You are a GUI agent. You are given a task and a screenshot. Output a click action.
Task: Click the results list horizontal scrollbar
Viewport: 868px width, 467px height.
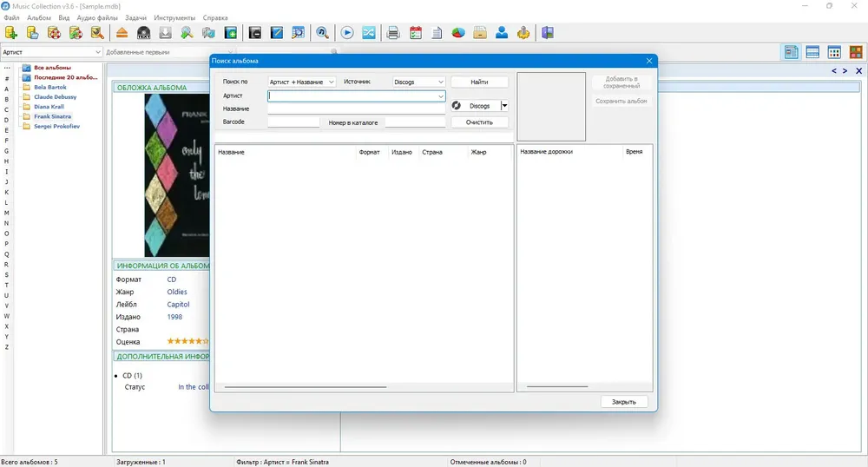point(306,387)
